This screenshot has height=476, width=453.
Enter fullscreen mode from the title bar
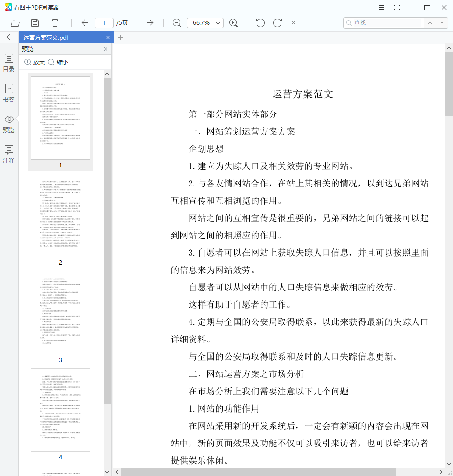[397, 8]
